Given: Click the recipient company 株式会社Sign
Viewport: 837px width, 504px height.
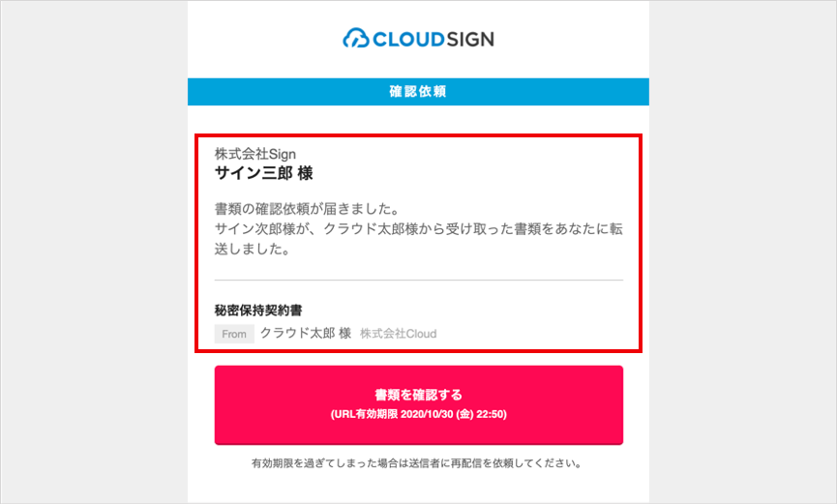Looking at the screenshot, I should tap(255, 154).
